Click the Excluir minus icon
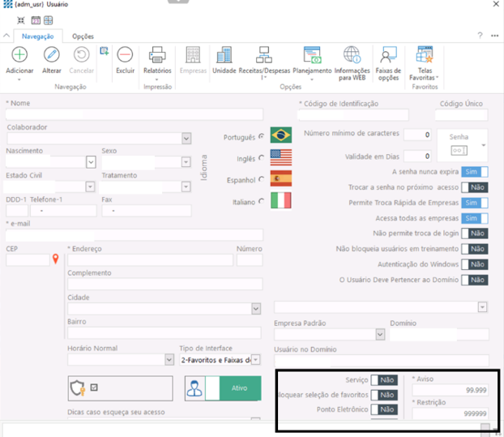The height and width of the screenshot is (437, 504). pos(125,55)
